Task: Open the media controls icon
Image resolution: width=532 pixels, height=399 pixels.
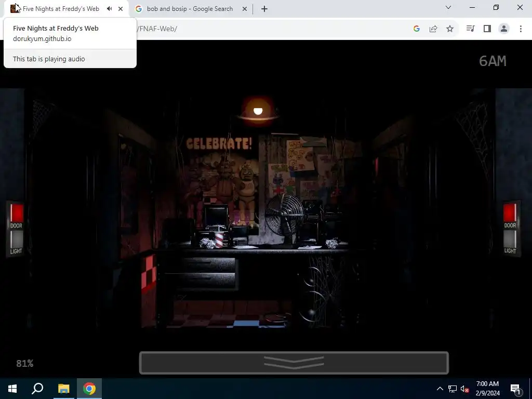Action: click(470, 29)
